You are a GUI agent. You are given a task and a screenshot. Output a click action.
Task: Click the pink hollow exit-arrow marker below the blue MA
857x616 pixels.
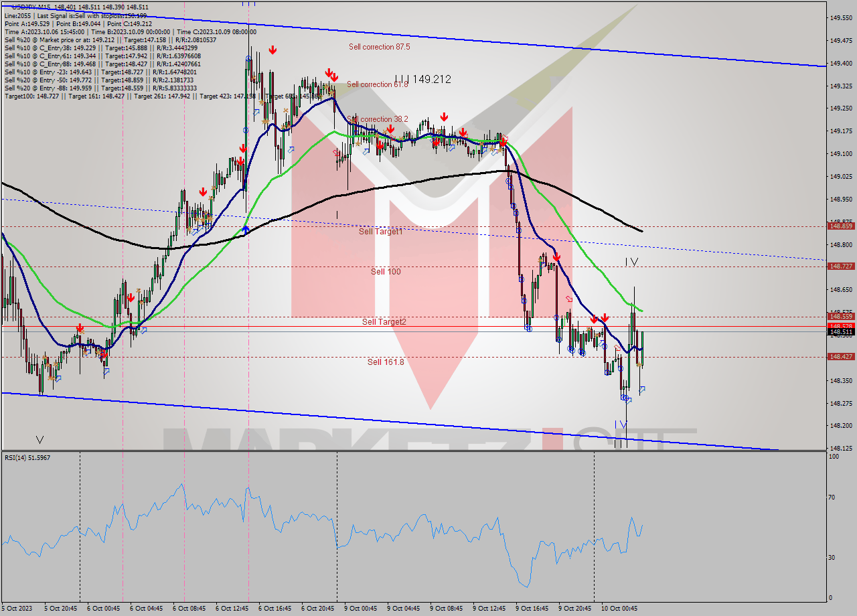[x=569, y=299]
